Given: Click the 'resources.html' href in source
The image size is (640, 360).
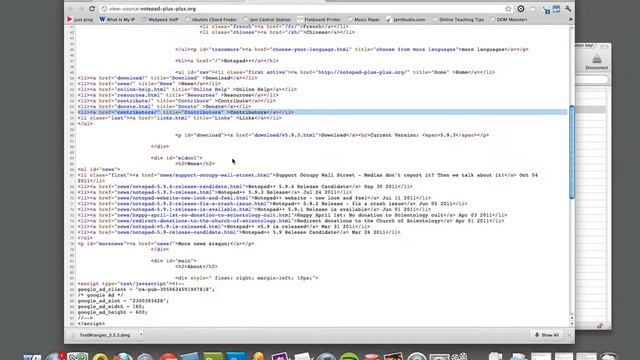Looking at the screenshot, I should pos(140,95).
